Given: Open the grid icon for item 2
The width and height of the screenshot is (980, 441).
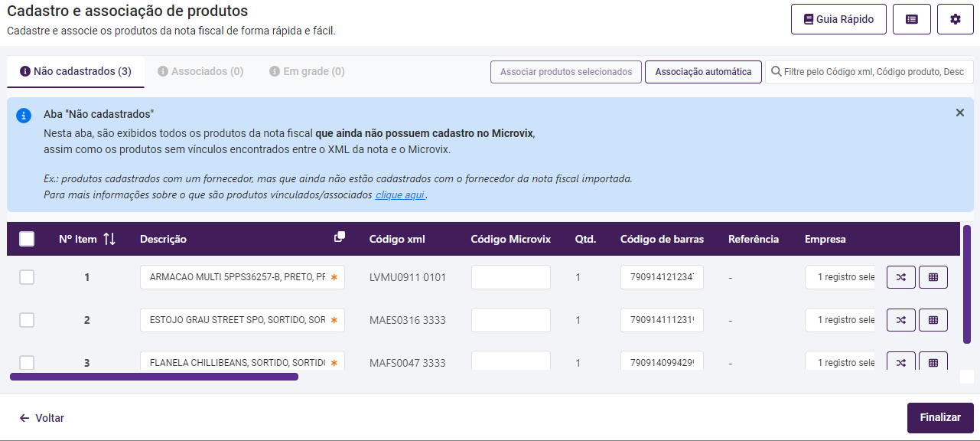Looking at the screenshot, I should pyautogui.click(x=933, y=320).
